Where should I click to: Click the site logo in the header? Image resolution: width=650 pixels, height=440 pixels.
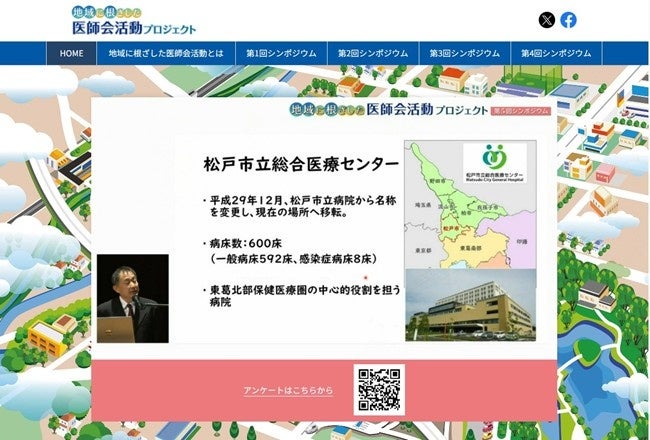(133, 20)
